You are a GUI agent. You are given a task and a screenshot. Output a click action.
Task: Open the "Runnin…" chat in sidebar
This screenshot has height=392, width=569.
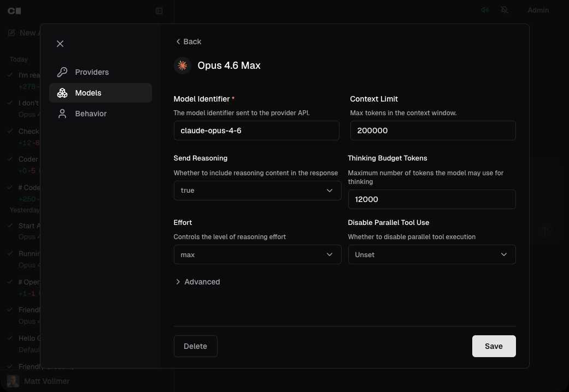pyautogui.click(x=24, y=259)
